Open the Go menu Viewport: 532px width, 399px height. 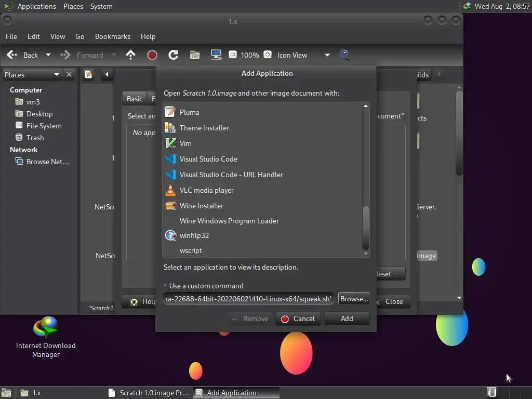point(79,36)
